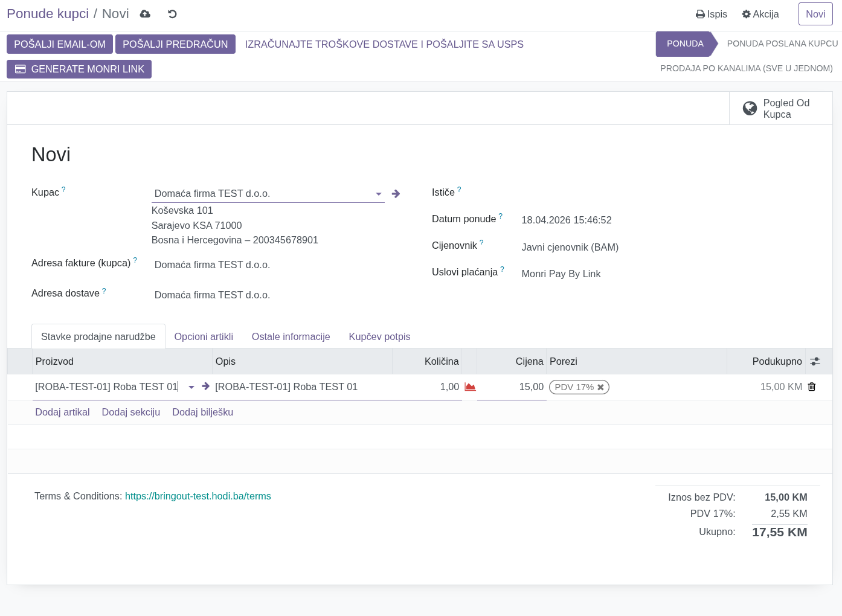
Task: Open the product link arrow in order line
Action: tap(206, 387)
